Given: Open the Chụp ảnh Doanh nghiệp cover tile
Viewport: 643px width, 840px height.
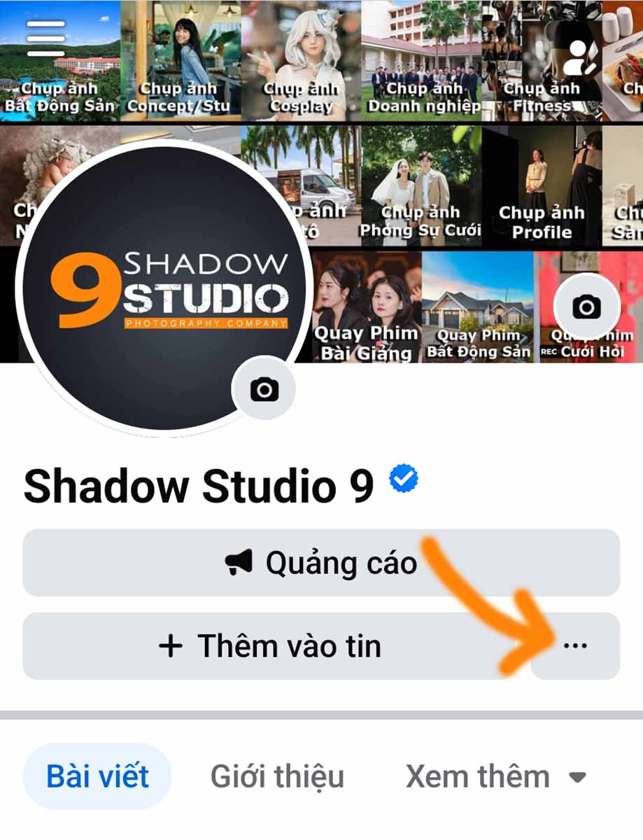Looking at the screenshot, I should click(421, 61).
